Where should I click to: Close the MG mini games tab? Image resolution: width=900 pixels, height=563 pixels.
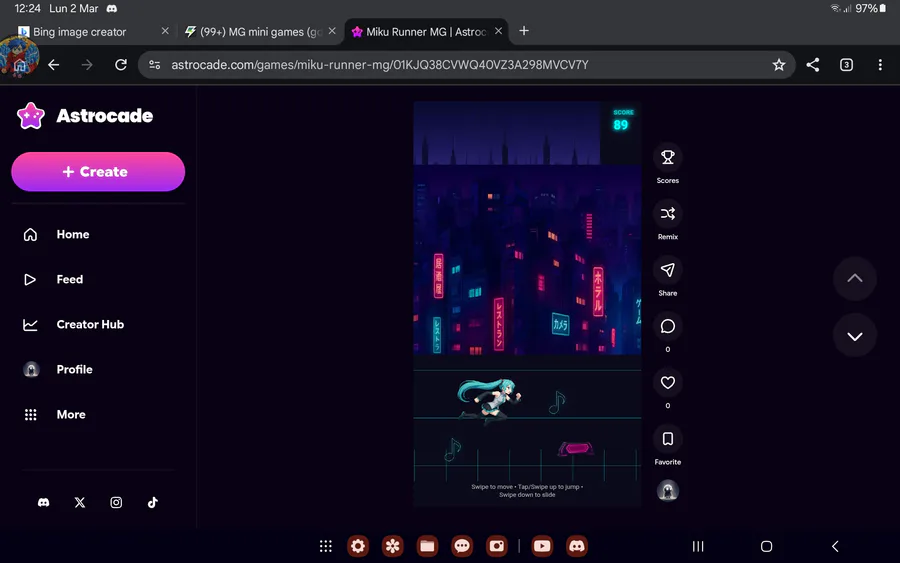332,31
